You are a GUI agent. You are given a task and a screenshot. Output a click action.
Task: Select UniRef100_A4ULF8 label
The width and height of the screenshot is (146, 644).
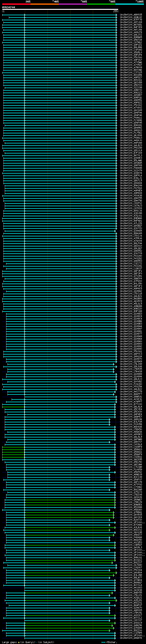click(131, 32)
